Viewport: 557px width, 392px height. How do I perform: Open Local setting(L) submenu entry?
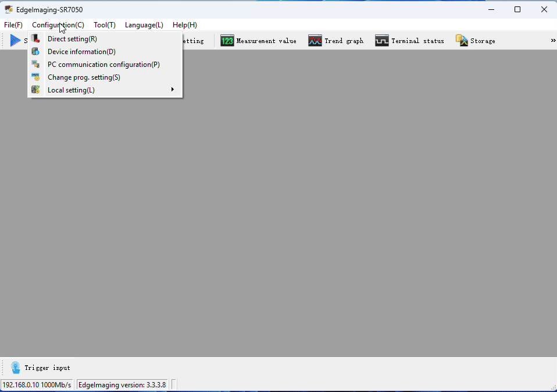(105, 90)
